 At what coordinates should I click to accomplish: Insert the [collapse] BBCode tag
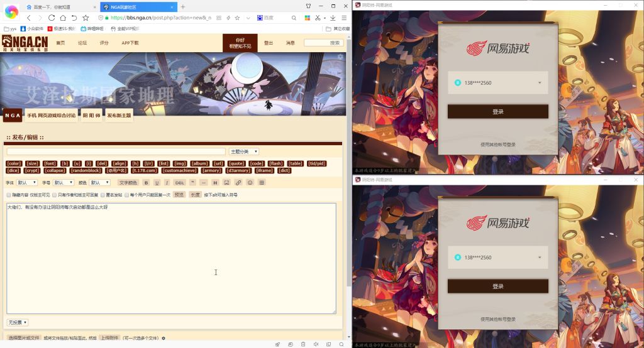pyautogui.click(x=55, y=170)
